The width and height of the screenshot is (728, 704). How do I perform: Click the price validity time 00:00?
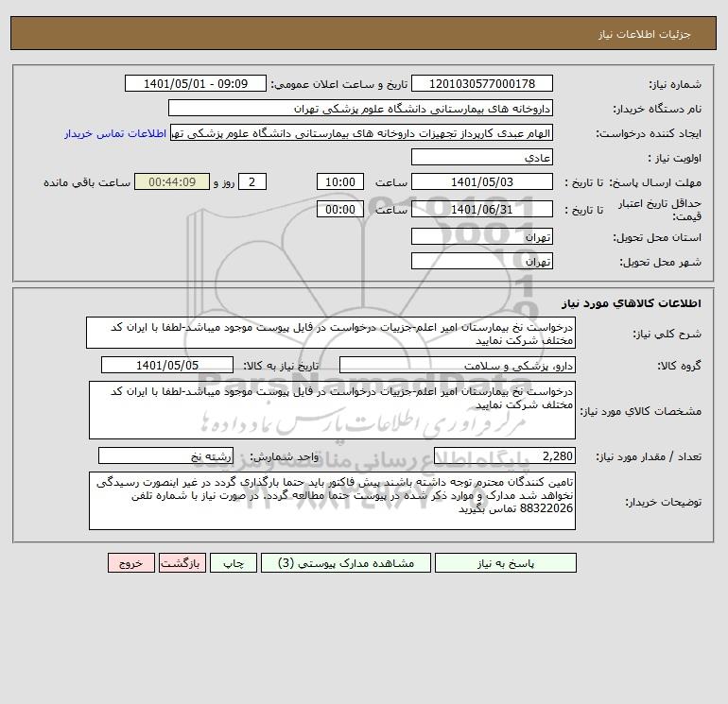(x=340, y=209)
